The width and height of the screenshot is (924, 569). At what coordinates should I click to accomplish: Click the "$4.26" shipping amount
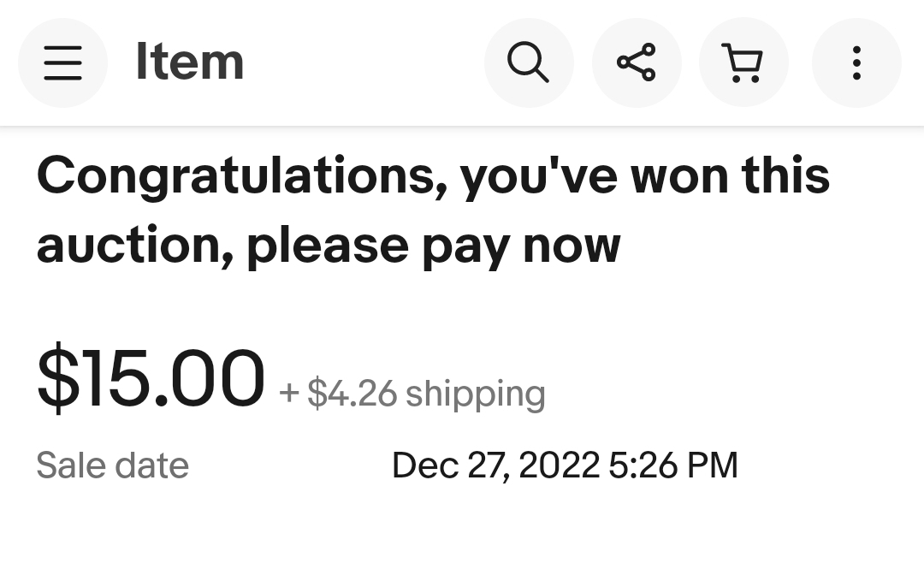tap(352, 394)
